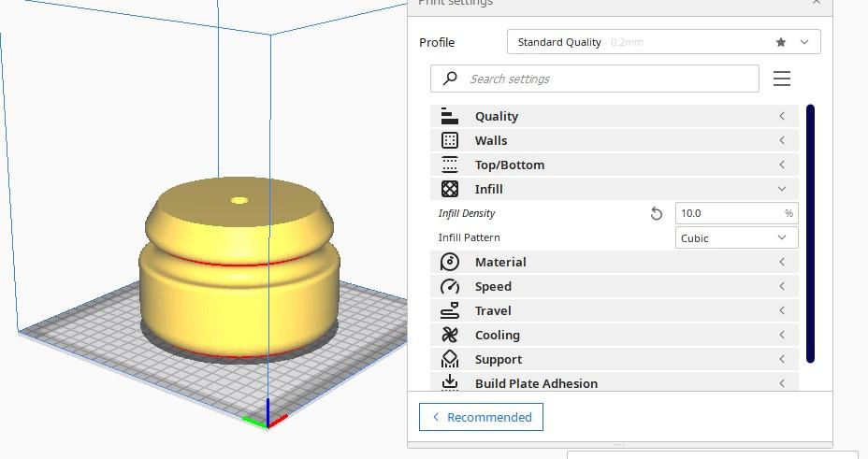
Task: Click the Infill Density label
Action: (x=467, y=213)
